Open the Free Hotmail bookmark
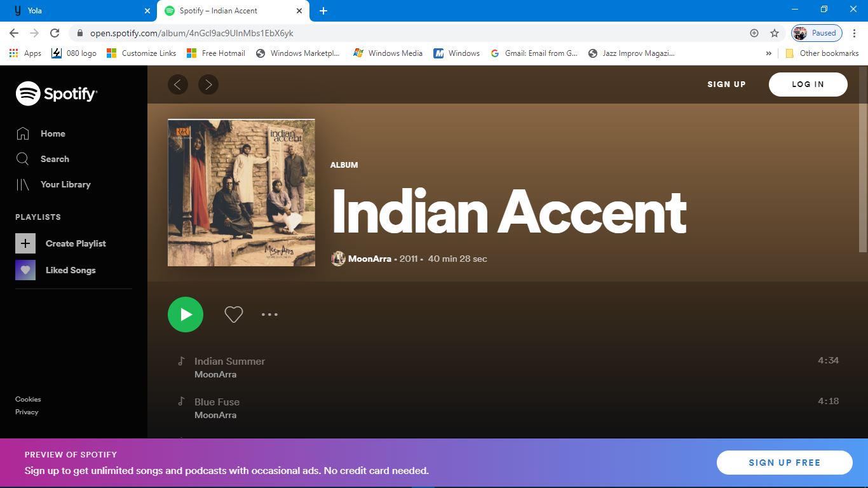Image resolution: width=868 pixels, height=488 pixels. point(216,53)
